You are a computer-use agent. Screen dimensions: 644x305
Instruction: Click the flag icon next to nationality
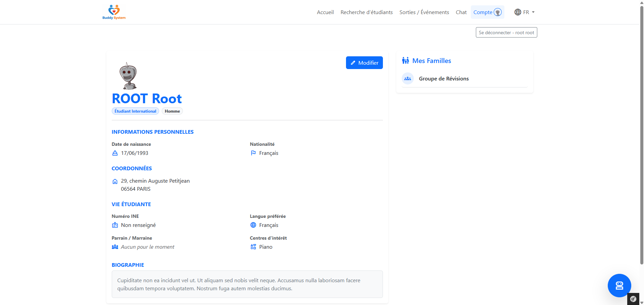pyautogui.click(x=253, y=153)
